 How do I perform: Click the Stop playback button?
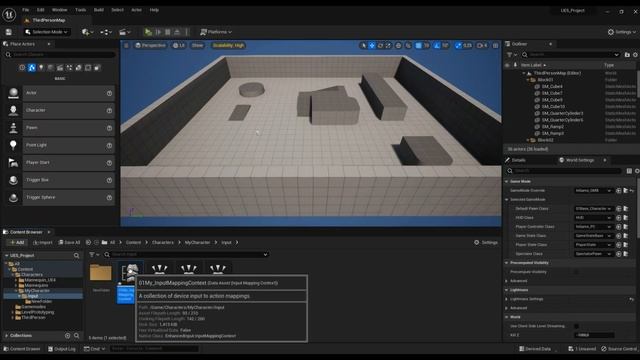(x=168, y=32)
